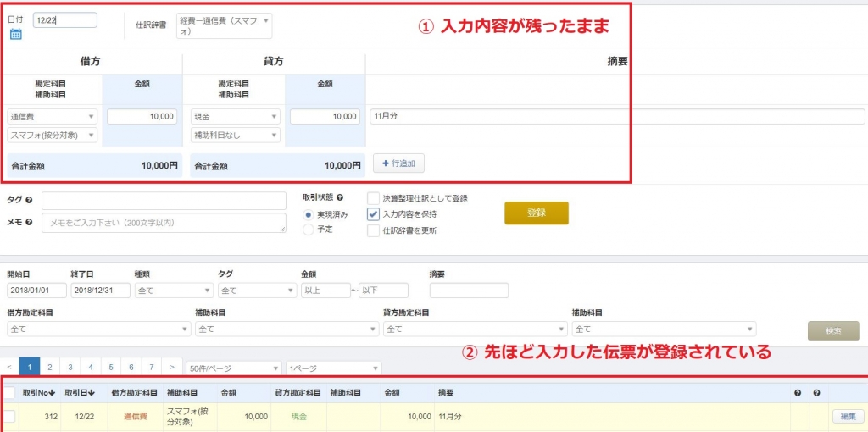Go to pagination page 7
The height and width of the screenshot is (432, 868).
click(x=152, y=367)
